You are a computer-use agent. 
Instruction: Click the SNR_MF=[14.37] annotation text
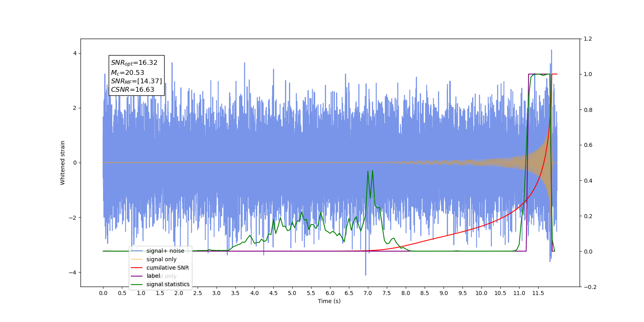pos(136,81)
